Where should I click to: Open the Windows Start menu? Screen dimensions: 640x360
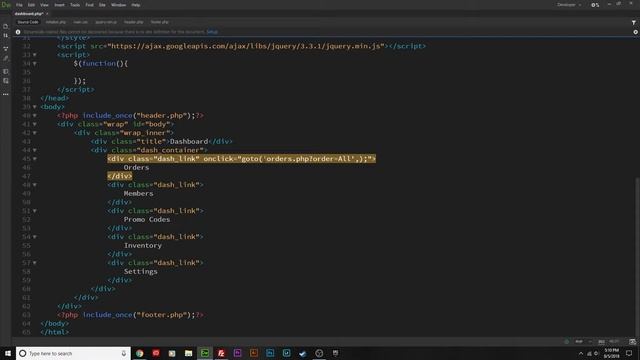click(x=8, y=353)
